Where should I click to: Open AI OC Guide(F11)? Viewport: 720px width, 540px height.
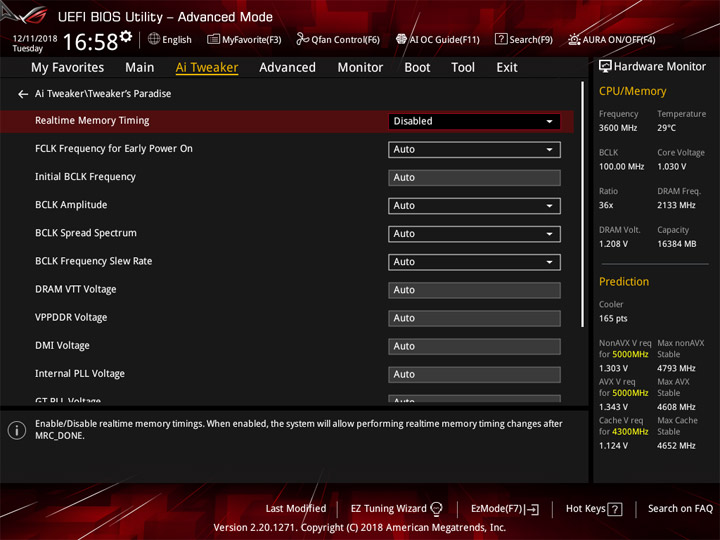pyautogui.click(x=438, y=39)
